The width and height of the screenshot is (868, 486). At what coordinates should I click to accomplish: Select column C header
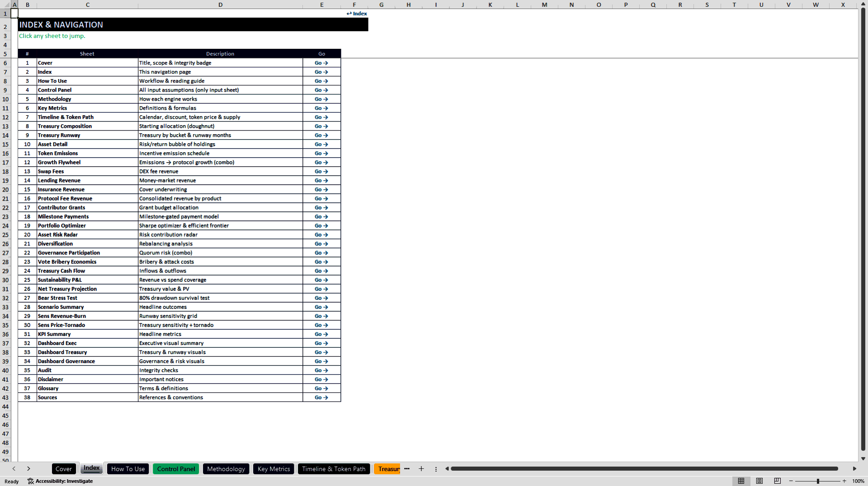click(87, 5)
